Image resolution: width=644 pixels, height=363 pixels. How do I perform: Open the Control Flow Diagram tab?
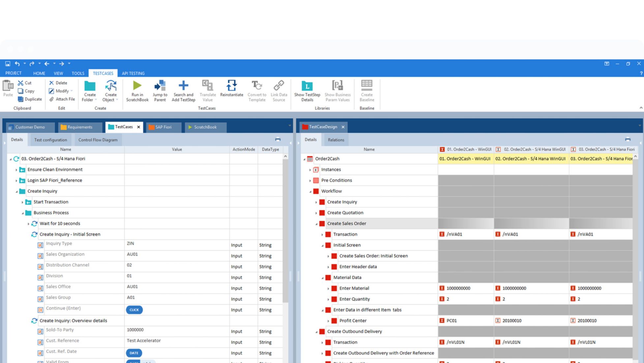(x=98, y=140)
